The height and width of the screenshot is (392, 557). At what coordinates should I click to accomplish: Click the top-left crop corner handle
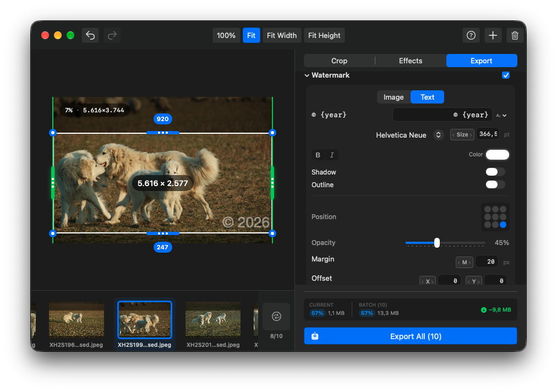point(53,133)
